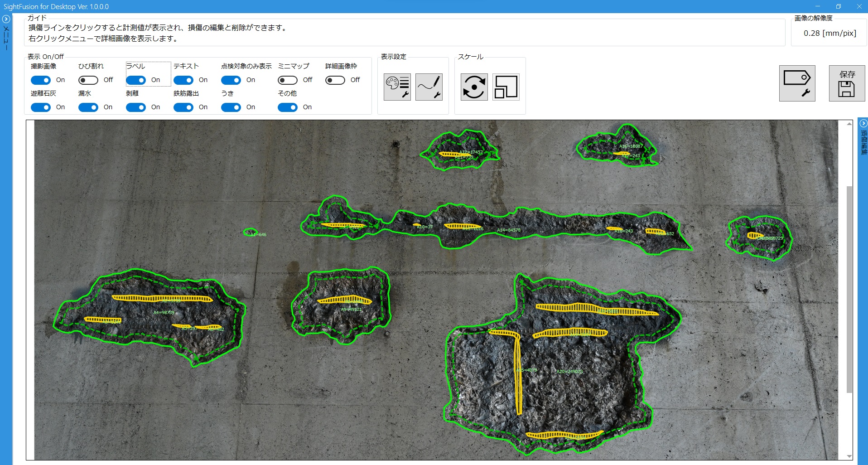Image resolution: width=868 pixels, height=465 pixels.
Task: Restore down the SightFusion window
Action: pyautogui.click(x=839, y=6)
